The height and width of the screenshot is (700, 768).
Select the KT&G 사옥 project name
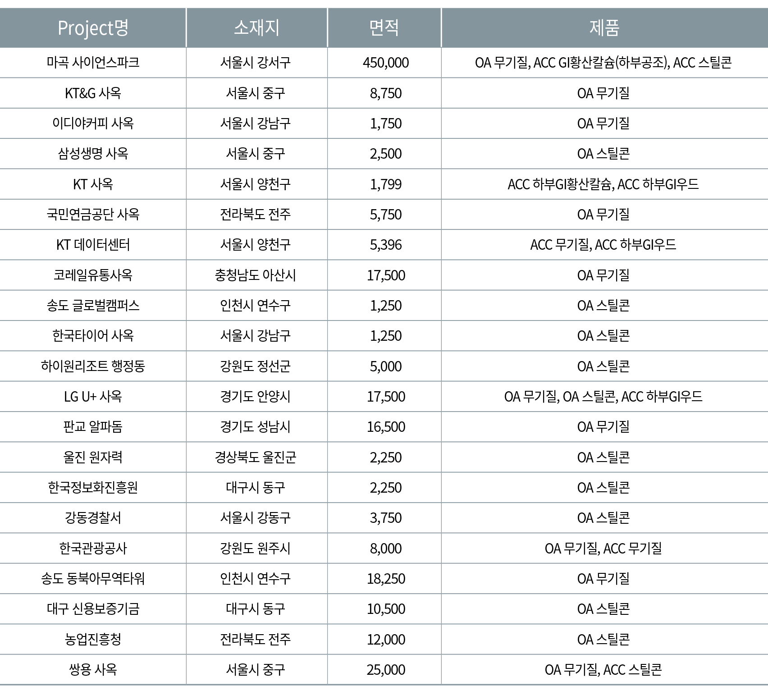point(93,93)
